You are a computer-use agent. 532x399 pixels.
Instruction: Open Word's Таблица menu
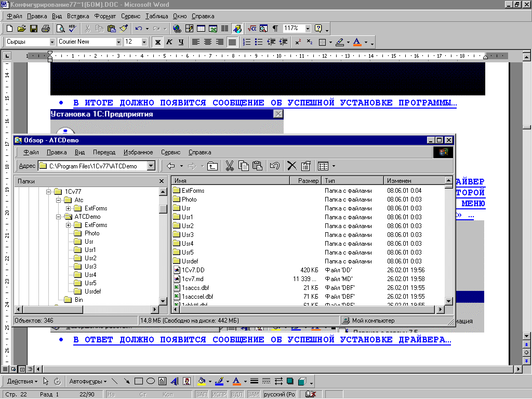pos(156,16)
